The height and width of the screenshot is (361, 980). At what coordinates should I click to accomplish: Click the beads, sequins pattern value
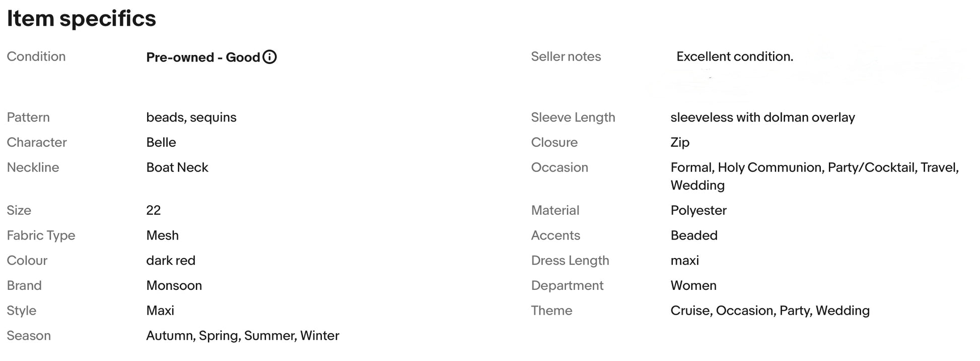(191, 117)
